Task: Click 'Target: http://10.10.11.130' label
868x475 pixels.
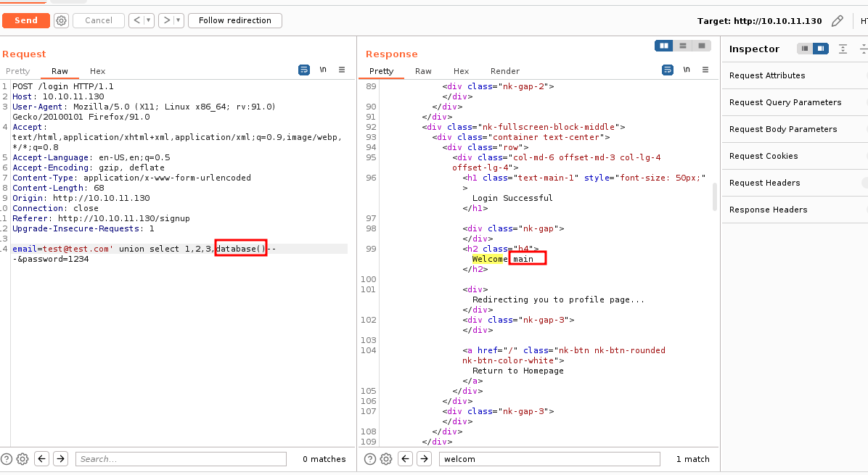Action: click(x=759, y=21)
